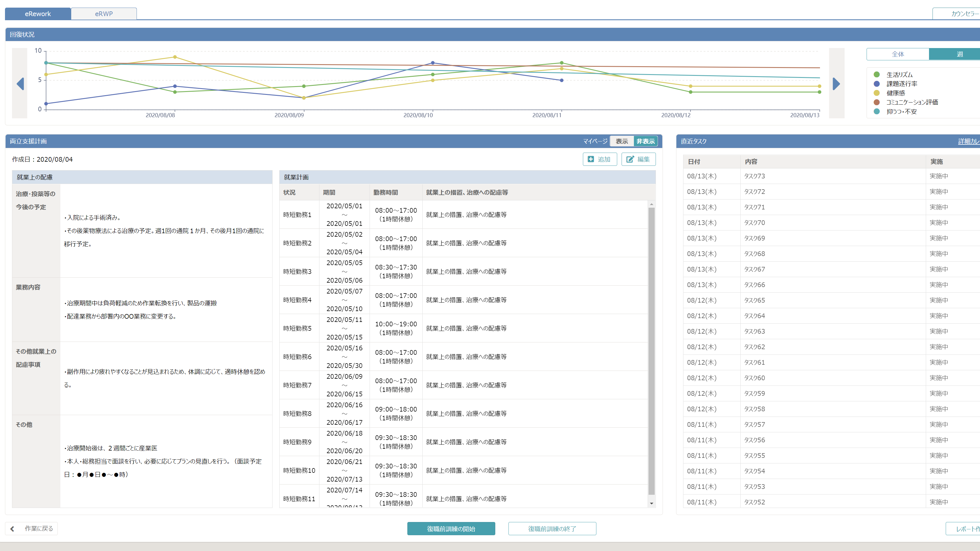Viewport: 980px width, 551px height.
Task: Click the back chevron beside 作業に戻る
Action: point(12,528)
